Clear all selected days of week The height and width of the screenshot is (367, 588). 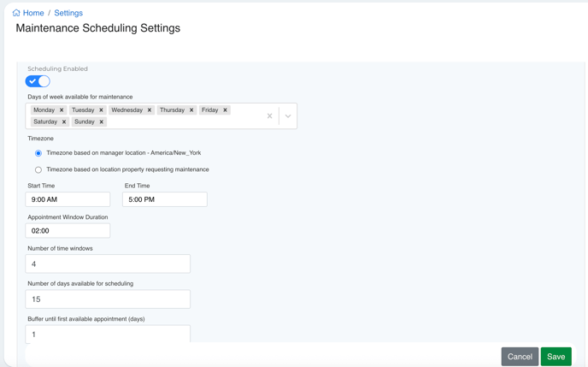(269, 115)
